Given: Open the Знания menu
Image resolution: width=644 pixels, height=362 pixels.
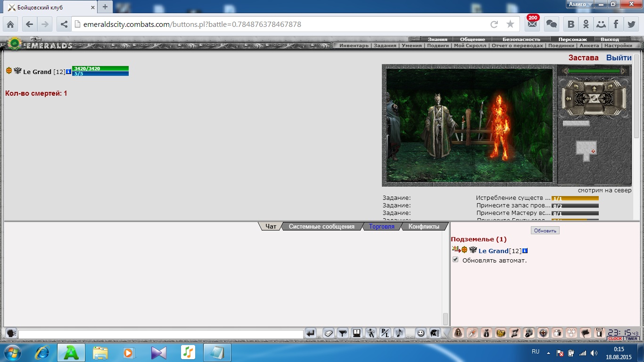Looking at the screenshot, I should (438, 39).
